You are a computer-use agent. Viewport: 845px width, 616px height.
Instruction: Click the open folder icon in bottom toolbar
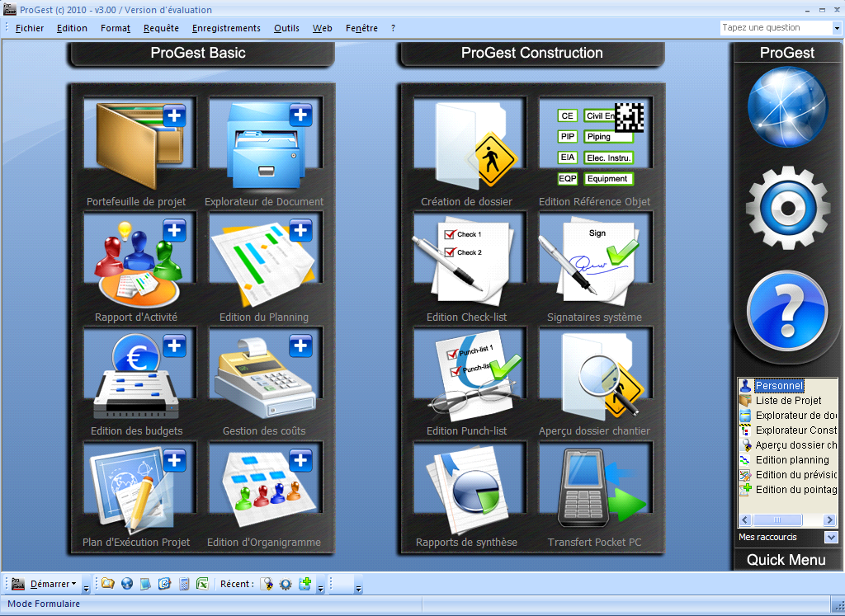(108, 584)
